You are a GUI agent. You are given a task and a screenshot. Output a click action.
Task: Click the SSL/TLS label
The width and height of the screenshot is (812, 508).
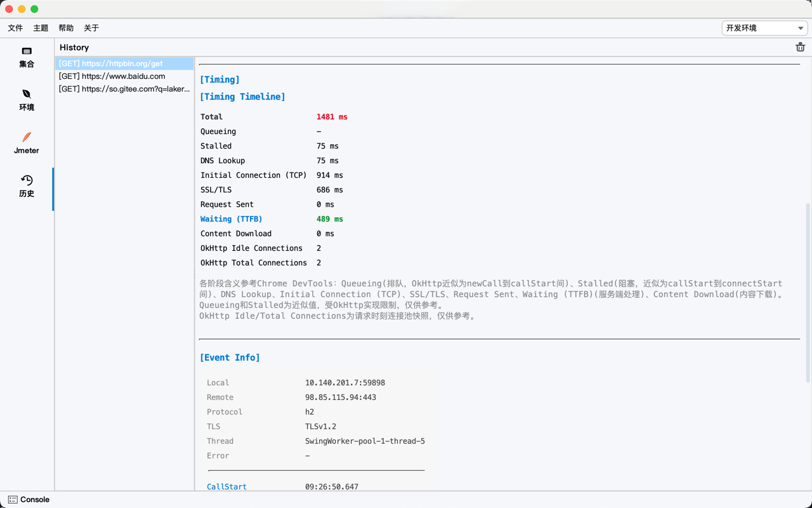click(216, 190)
